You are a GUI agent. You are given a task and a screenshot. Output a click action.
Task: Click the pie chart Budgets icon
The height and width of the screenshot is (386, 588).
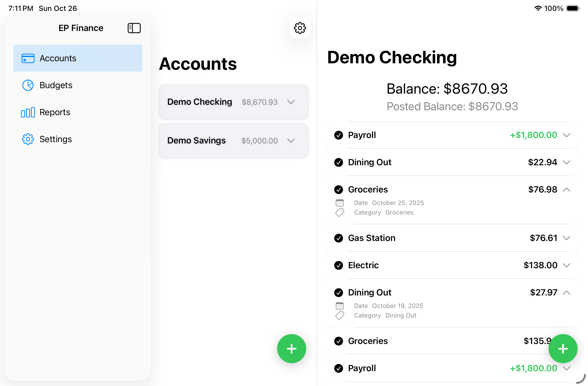click(28, 85)
